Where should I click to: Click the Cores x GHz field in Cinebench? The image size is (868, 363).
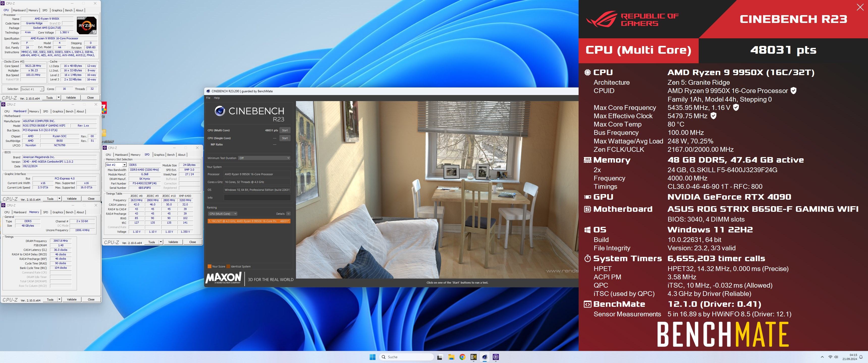(257, 182)
